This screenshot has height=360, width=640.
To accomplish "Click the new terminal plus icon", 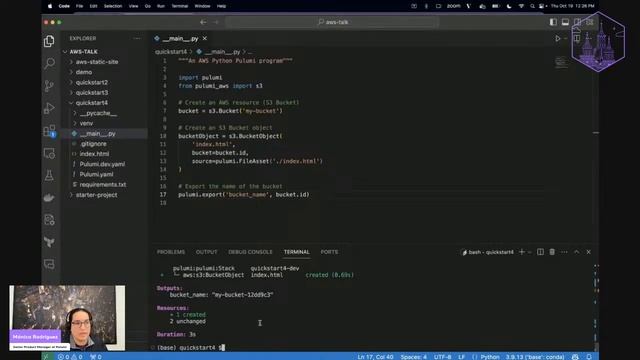I will [522, 252].
